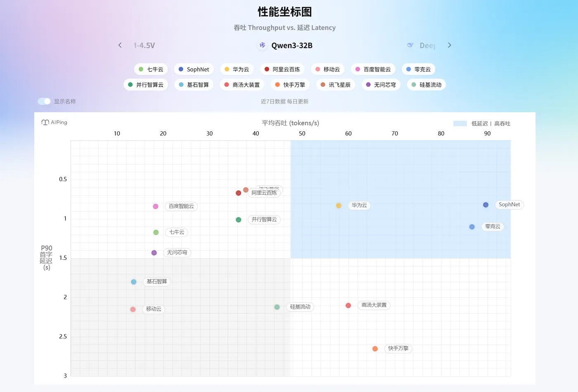Pick the 移动云 pink data point
This screenshot has width=578, height=392.
(133, 309)
